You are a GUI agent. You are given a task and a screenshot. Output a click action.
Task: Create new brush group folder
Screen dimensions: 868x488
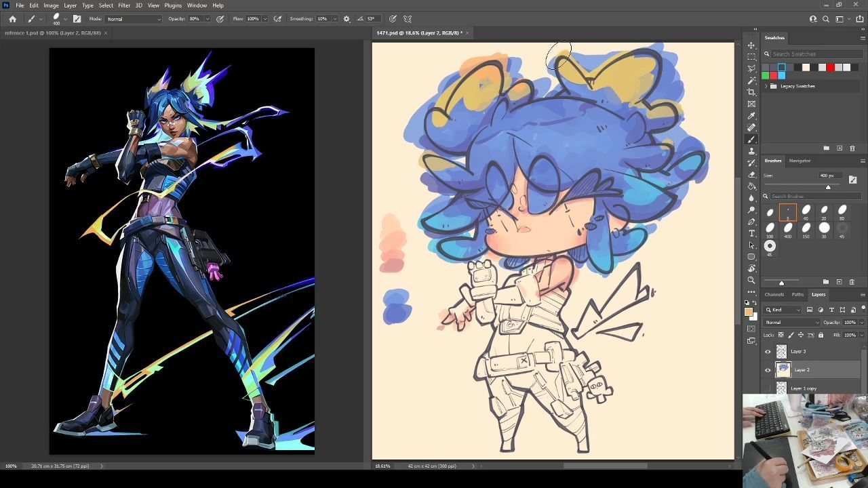(x=826, y=281)
